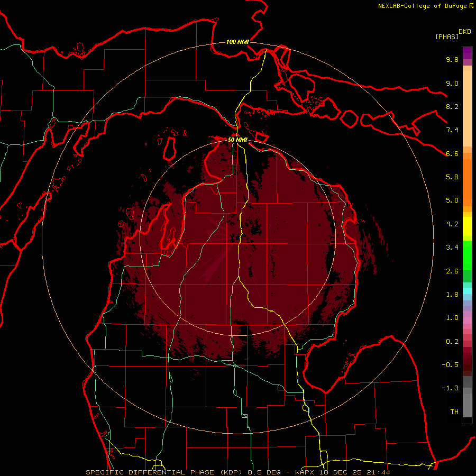476x476 pixels.
Task: Click the 2.6 scale value
Action: [452, 271]
